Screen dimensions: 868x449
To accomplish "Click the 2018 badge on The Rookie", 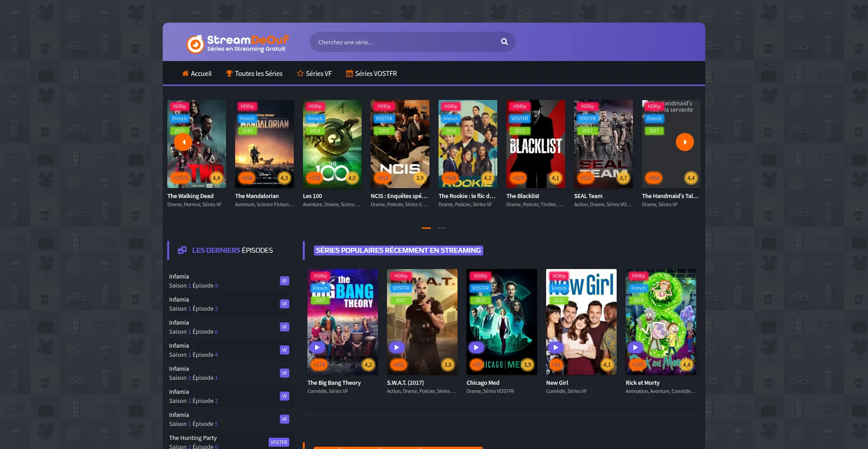I will click(451, 131).
